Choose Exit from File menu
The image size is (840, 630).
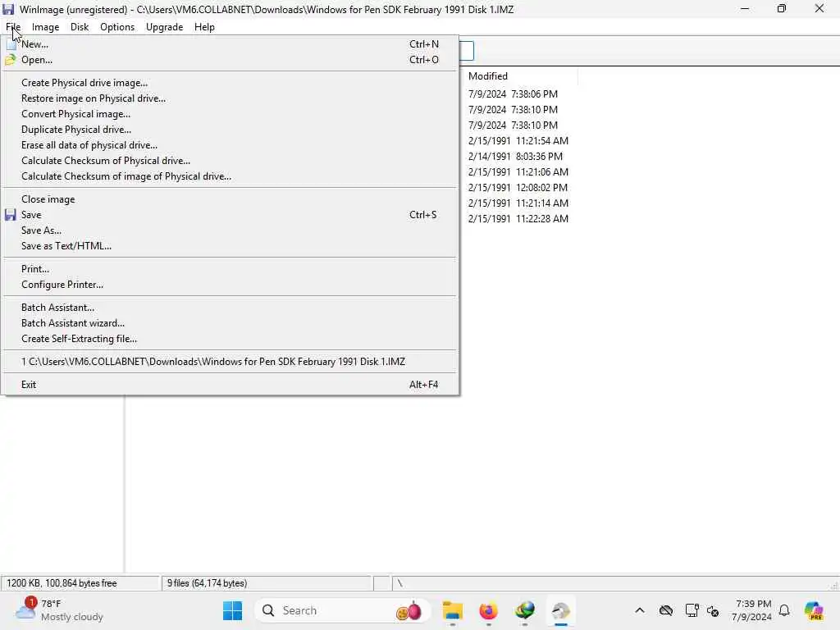(231, 385)
